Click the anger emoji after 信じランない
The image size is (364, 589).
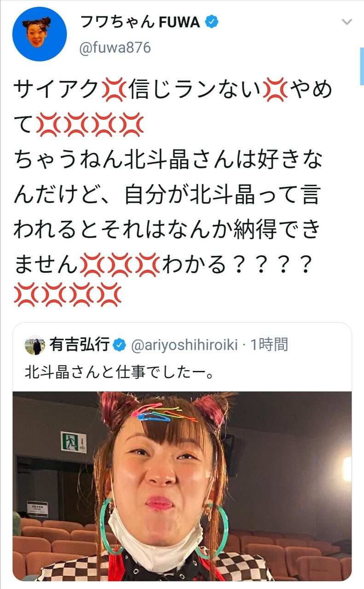coord(274,89)
